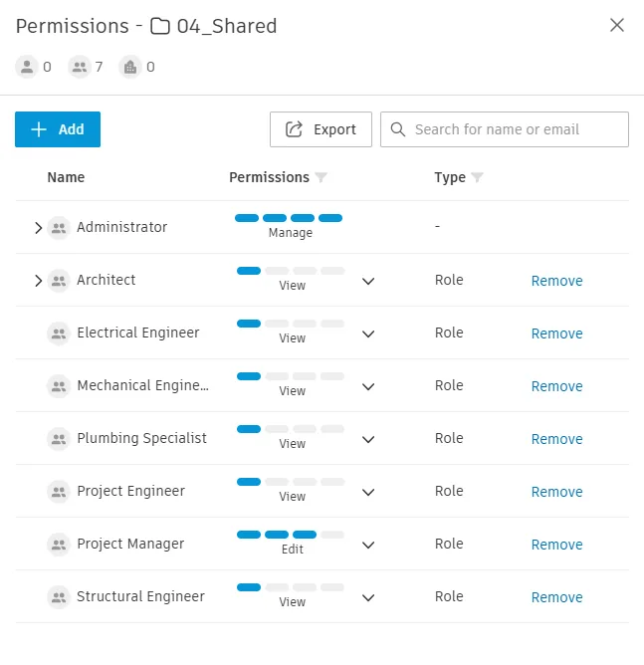644x665 pixels.
Task: Close the Permissions dialog
Action: point(617,25)
